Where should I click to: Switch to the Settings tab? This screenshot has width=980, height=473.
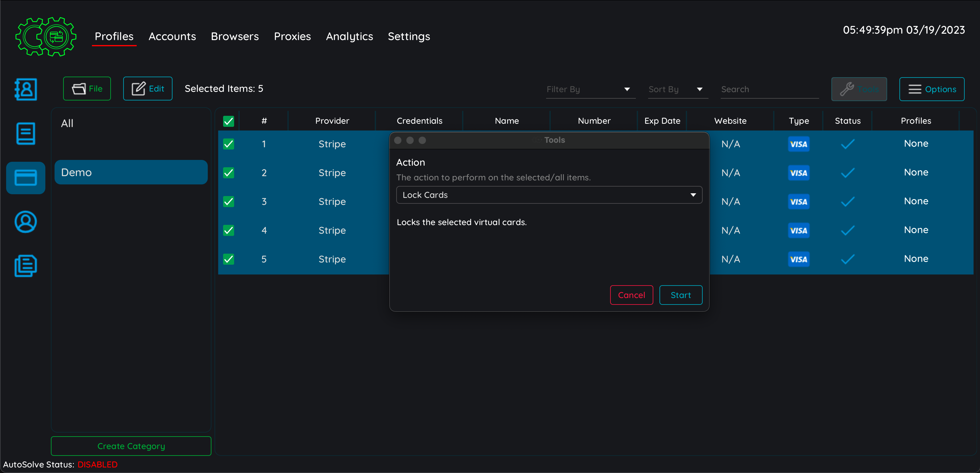tap(409, 36)
